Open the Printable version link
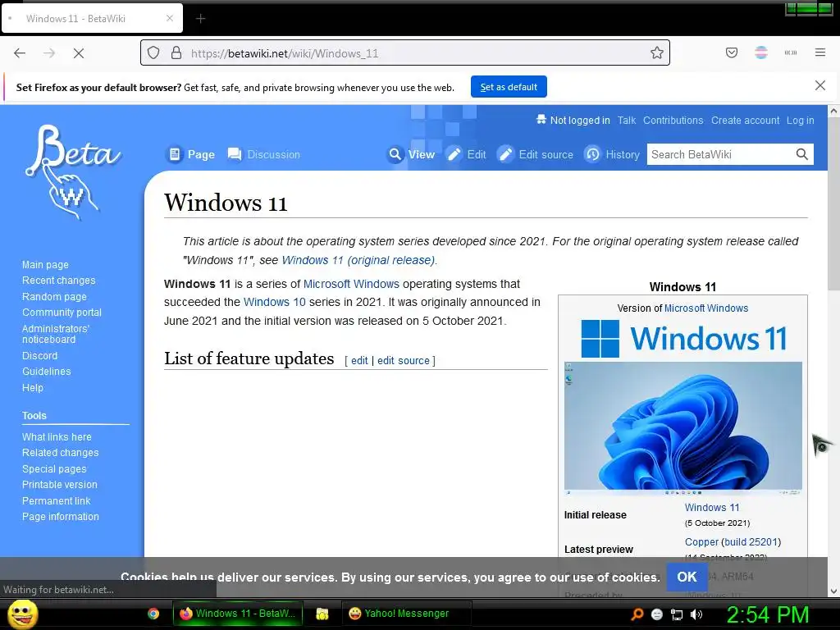 pyautogui.click(x=60, y=484)
